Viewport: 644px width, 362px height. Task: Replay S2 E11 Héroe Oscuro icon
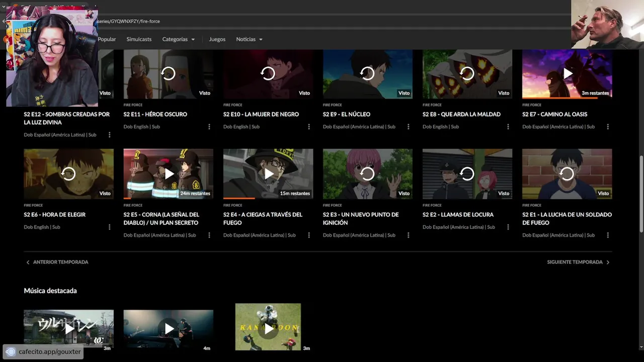tap(168, 73)
